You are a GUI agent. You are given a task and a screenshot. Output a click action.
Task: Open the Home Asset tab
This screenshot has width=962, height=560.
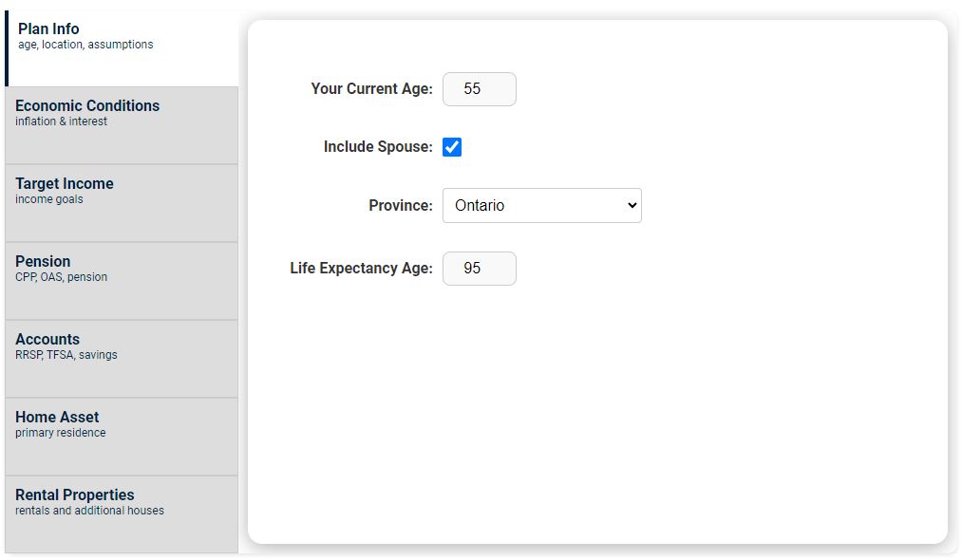[x=122, y=437]
